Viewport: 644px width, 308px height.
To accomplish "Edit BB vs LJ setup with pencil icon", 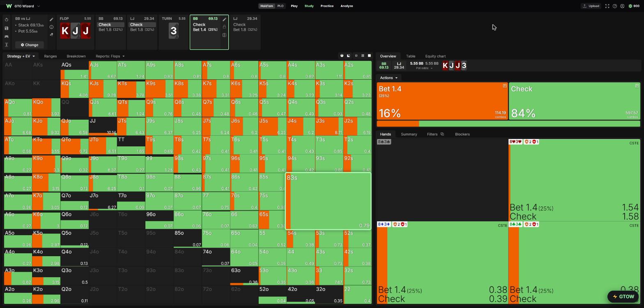I will point(51,19).
